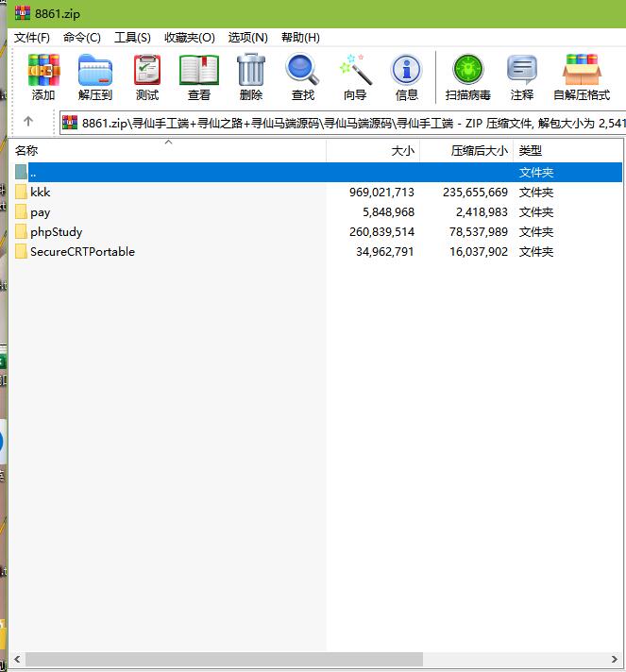Open the Comment (注释) icon
Image resolution: width=626 pixels, height=672 pixels.
522,77
